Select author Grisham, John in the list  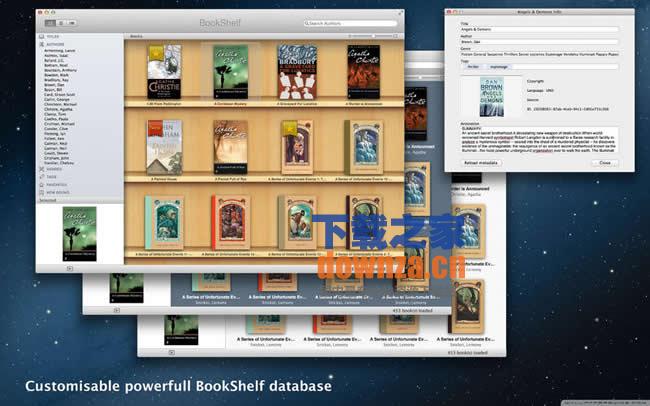(56, 158)
